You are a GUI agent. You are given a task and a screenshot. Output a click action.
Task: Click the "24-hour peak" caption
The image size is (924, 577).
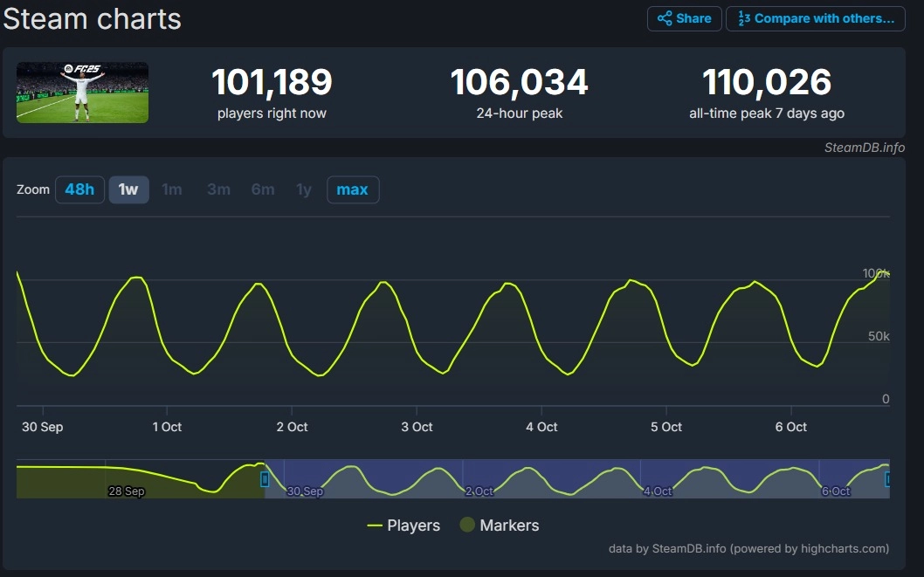point(519,113)
